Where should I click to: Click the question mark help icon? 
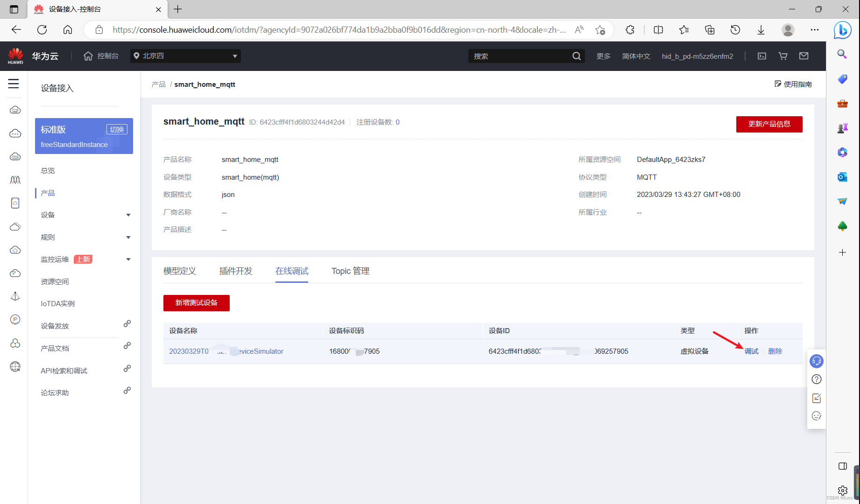817,379
